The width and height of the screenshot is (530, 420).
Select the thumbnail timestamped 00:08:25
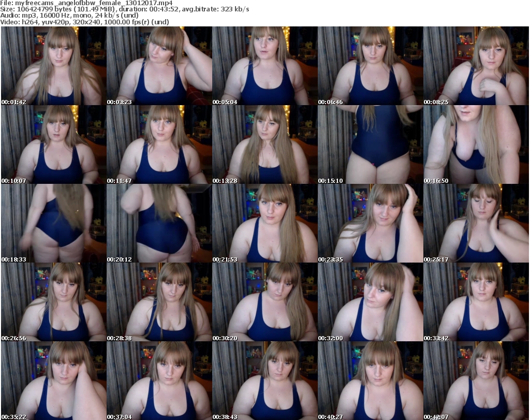point(476,66)
